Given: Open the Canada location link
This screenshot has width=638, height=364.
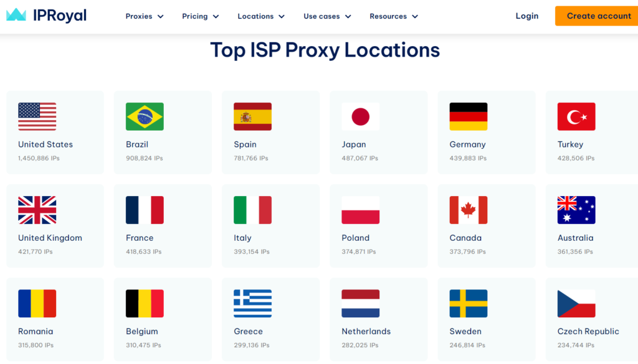Looking at the screenshot, I should 465,238.
